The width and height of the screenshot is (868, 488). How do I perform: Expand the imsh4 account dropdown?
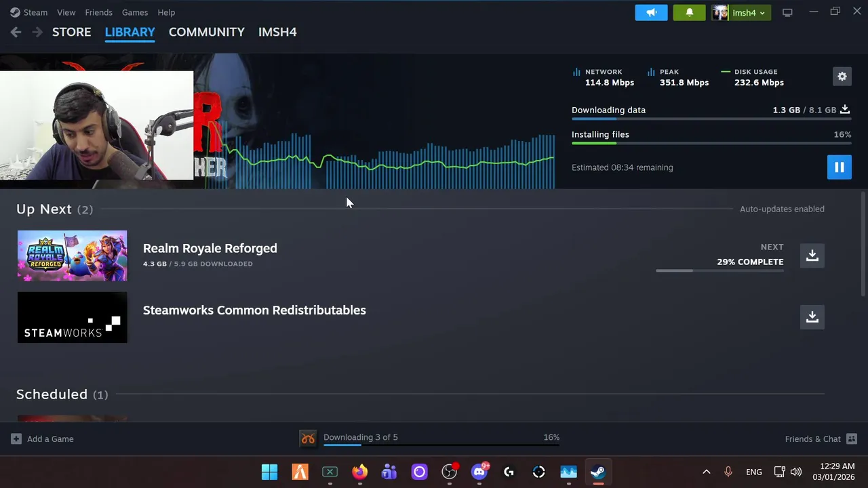(x=741, y=12)
